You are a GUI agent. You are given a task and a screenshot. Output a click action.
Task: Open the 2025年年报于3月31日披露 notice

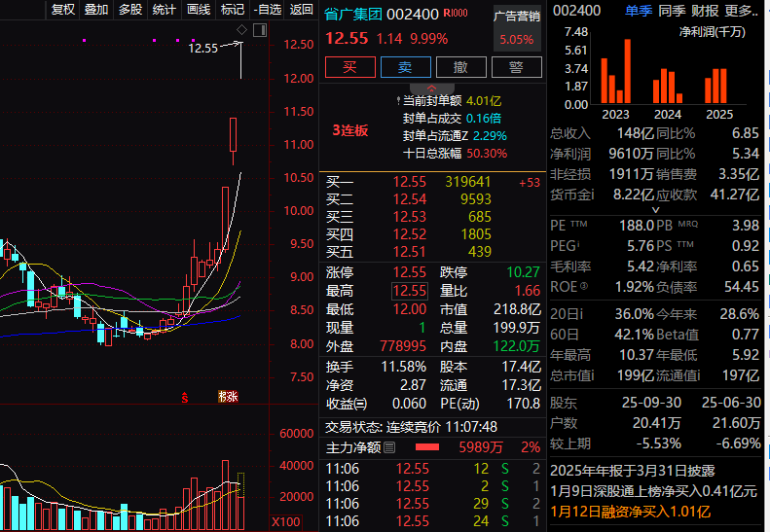(633, 471)
